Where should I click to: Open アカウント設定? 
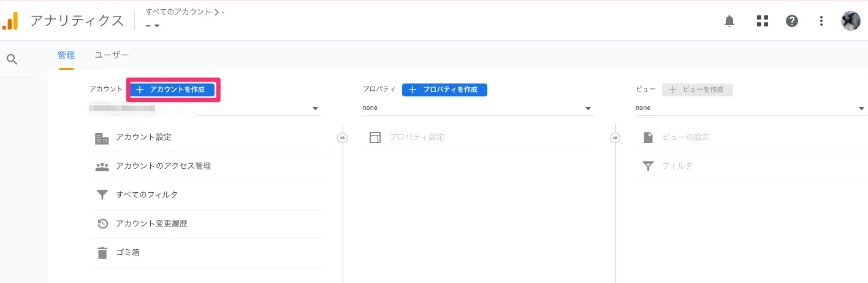(x=143, y=138)
